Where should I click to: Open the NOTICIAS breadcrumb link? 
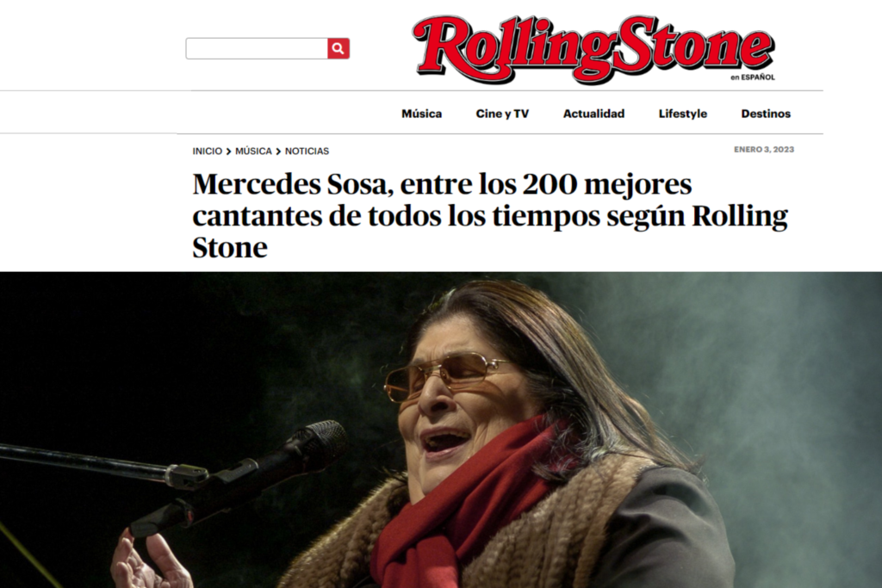click(307, 152)
